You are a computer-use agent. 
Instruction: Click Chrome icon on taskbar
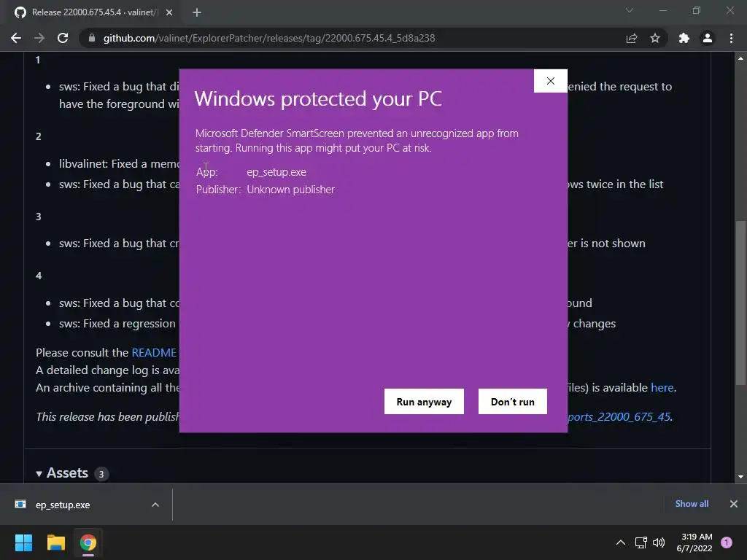coord(88,542)
